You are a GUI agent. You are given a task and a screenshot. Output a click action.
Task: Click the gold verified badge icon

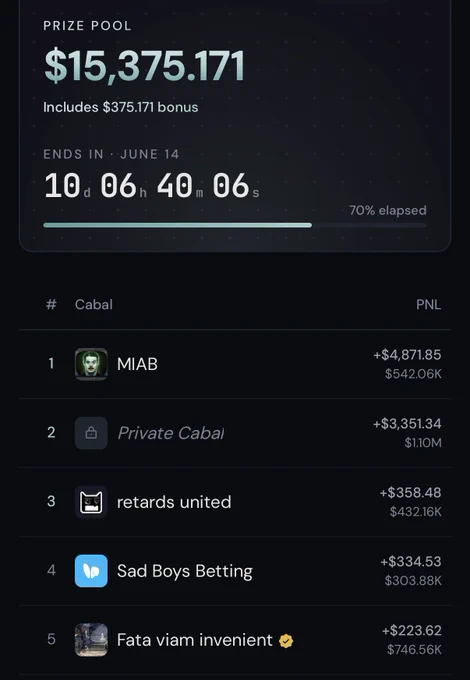point(286,641)
